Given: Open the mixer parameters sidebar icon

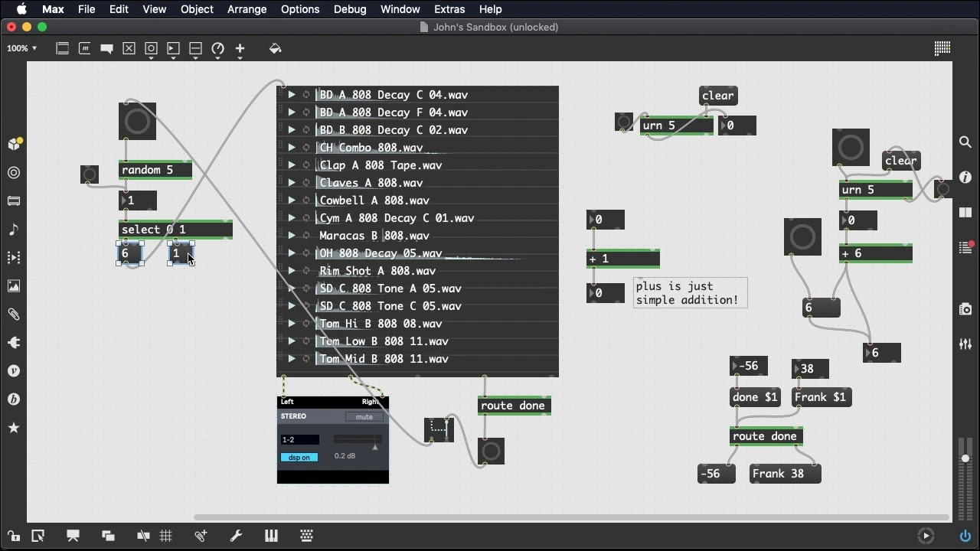Looking at the screenshot, I should click(x=965, y=344).
